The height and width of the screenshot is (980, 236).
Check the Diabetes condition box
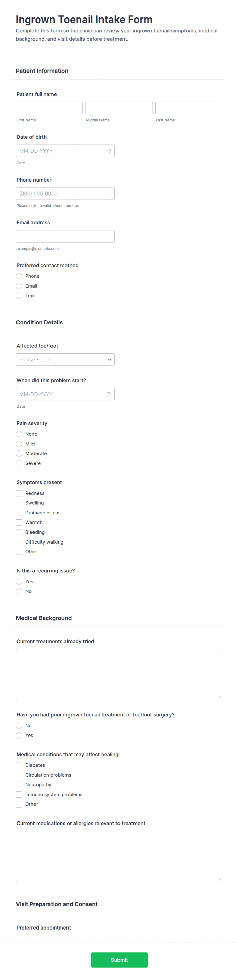pos(19,765)
